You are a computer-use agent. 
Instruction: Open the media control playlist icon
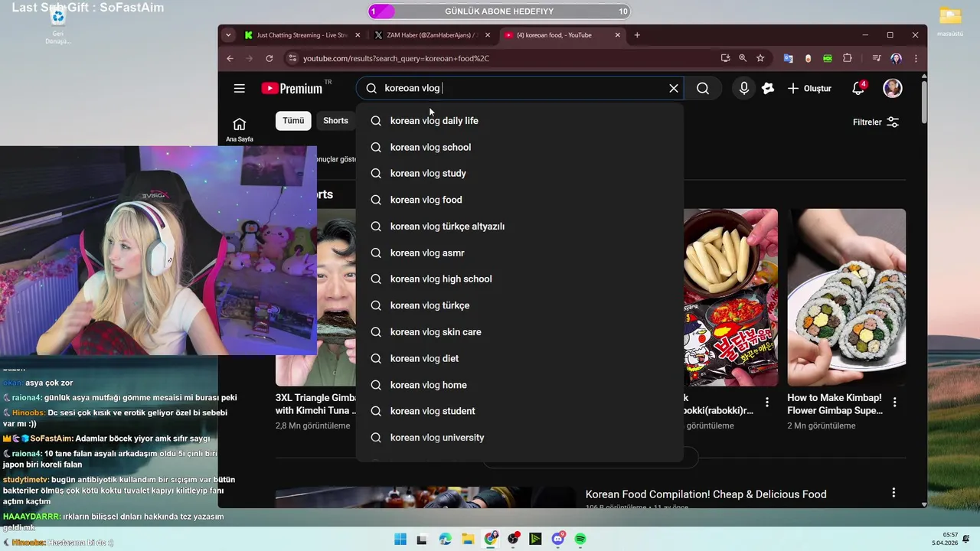point(877,58)
